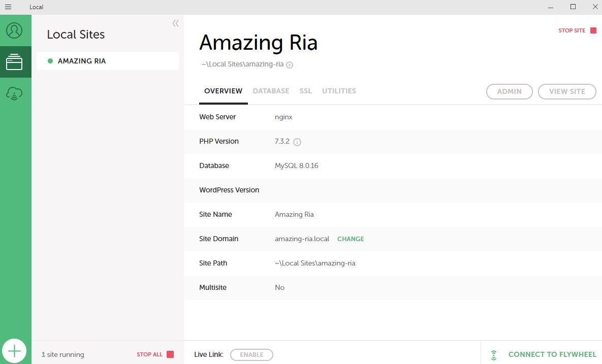Viewport: 602px width, 364px height.
Task: Connect to Flywheel
Action: click(x=552, y=354)
